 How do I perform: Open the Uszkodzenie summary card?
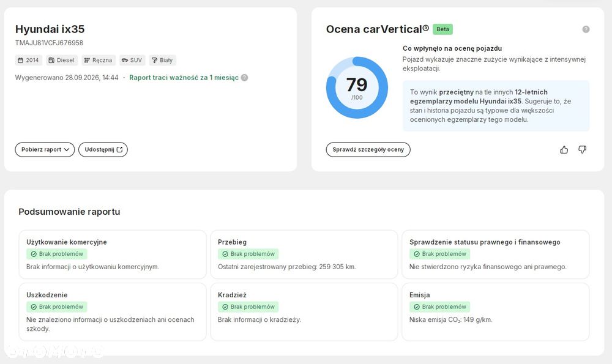click(x=113, y=312)
